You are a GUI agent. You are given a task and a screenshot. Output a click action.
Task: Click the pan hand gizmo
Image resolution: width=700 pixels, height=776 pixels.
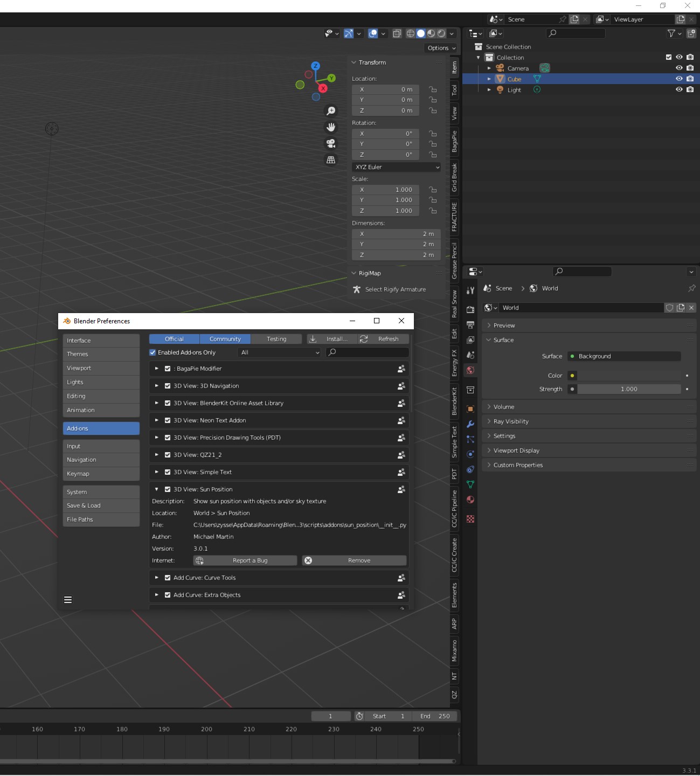tap(331, 127)
